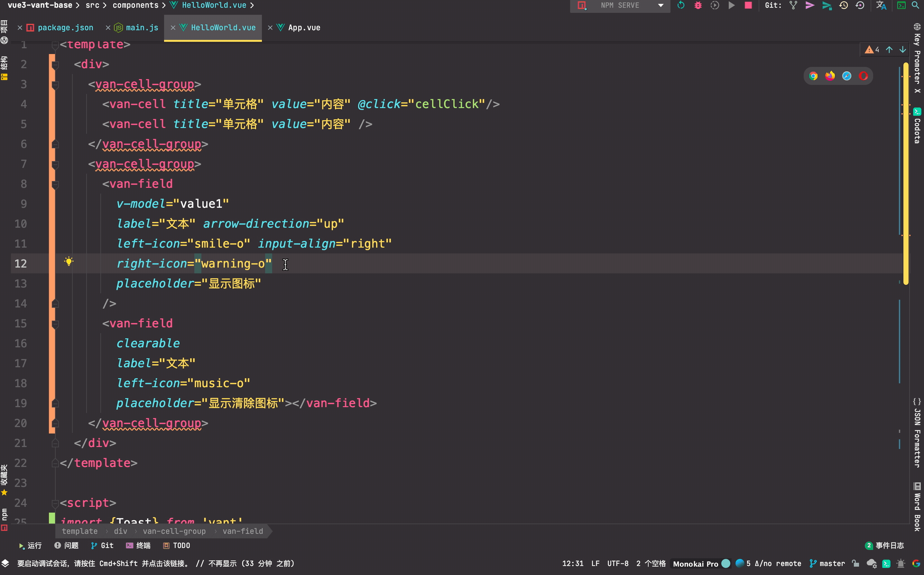Rerun NPM SERVE with reload icon

[681, 5]
